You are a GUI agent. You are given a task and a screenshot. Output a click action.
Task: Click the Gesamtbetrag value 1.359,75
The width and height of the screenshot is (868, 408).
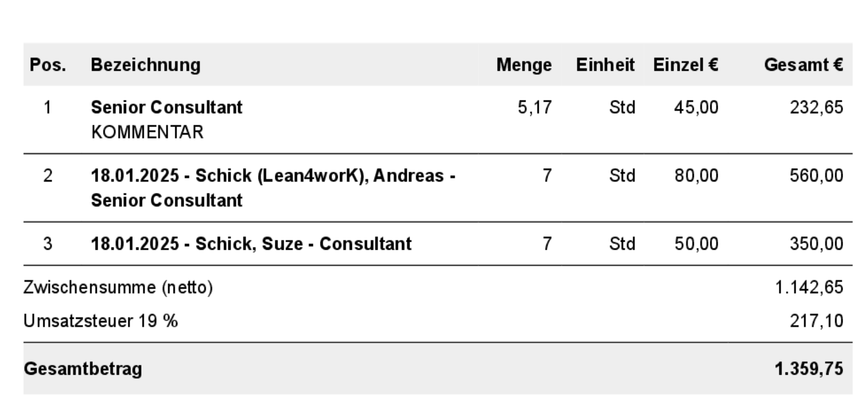pos(809,369)
